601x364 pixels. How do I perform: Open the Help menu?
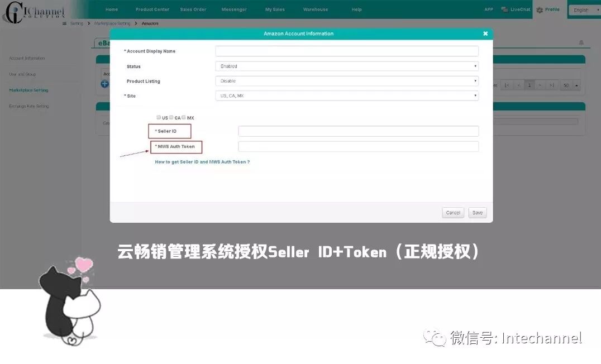pyautogui.click(x=356, y=9)
